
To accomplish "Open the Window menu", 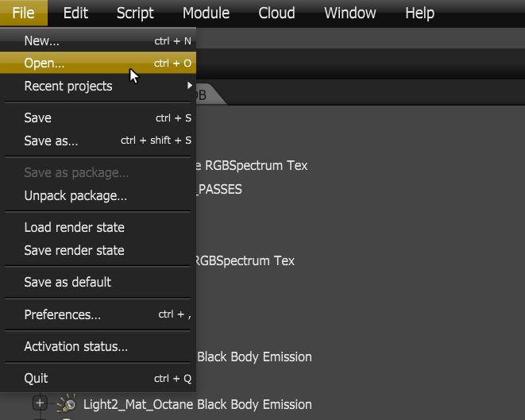I will (350, 13).
